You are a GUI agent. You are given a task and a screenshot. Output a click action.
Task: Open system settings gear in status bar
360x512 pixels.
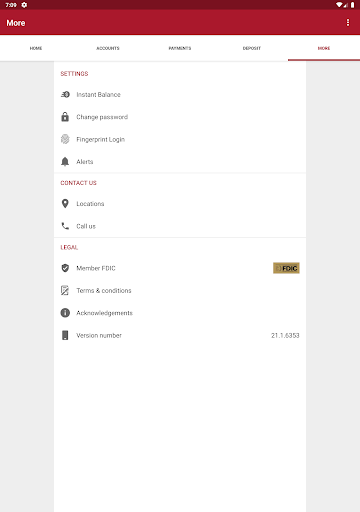click(24, 5)
